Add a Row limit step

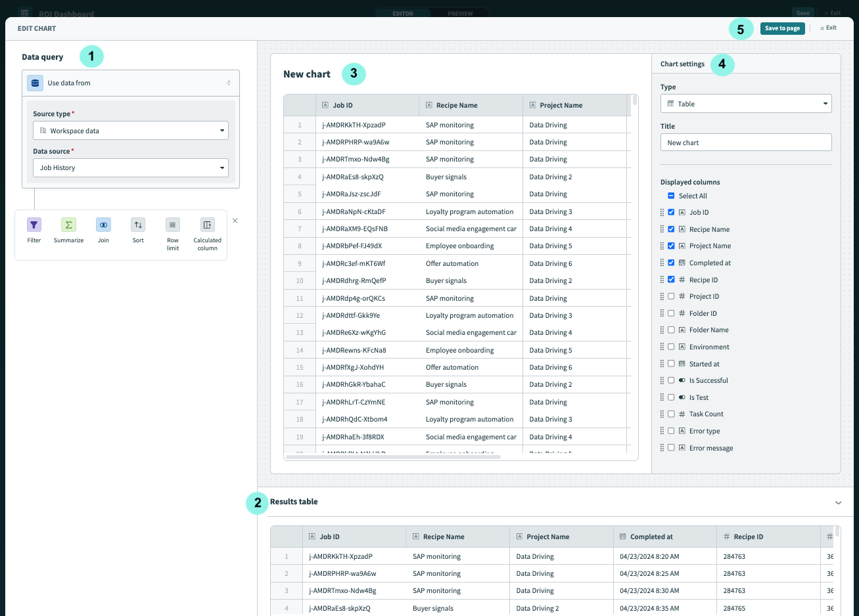point(173,225)
